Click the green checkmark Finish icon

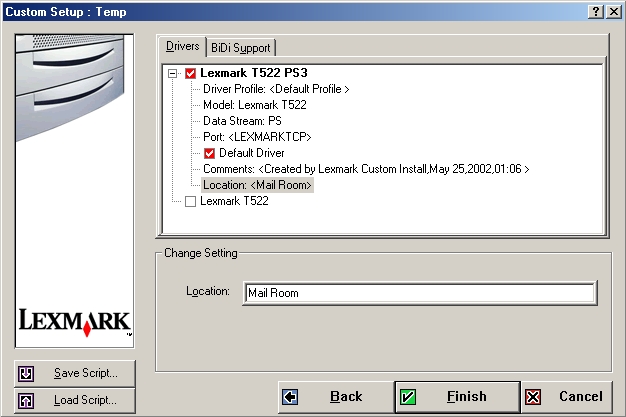tap(407, 397)
